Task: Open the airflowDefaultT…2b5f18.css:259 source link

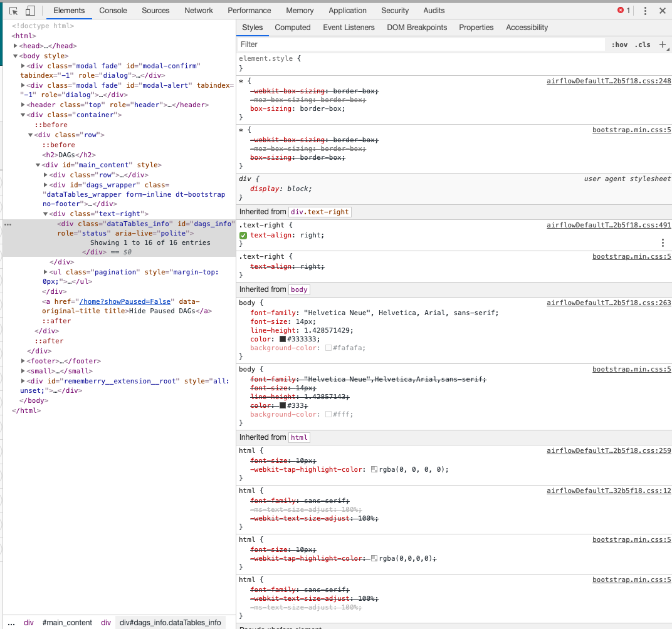Action: click(609, 450)
